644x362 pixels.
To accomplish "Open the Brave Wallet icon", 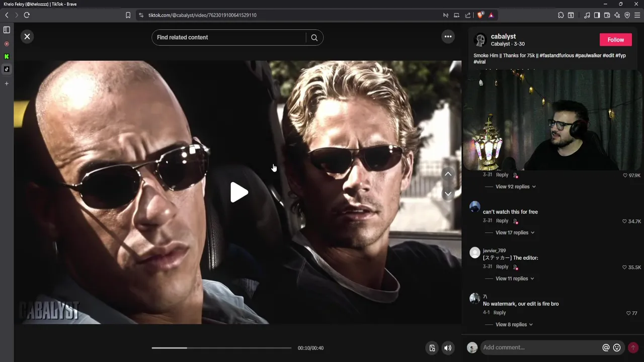I will [607, 15].
